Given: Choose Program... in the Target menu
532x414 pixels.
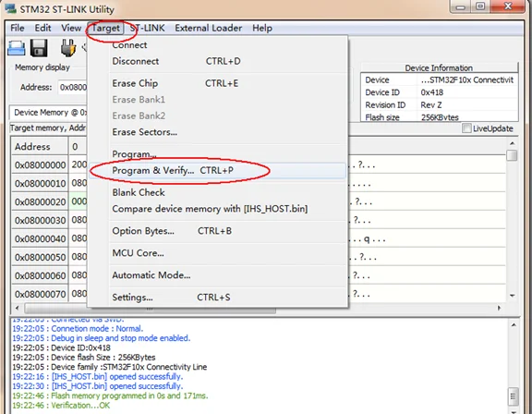Looking at the screenshot, I should coord(217,153).
